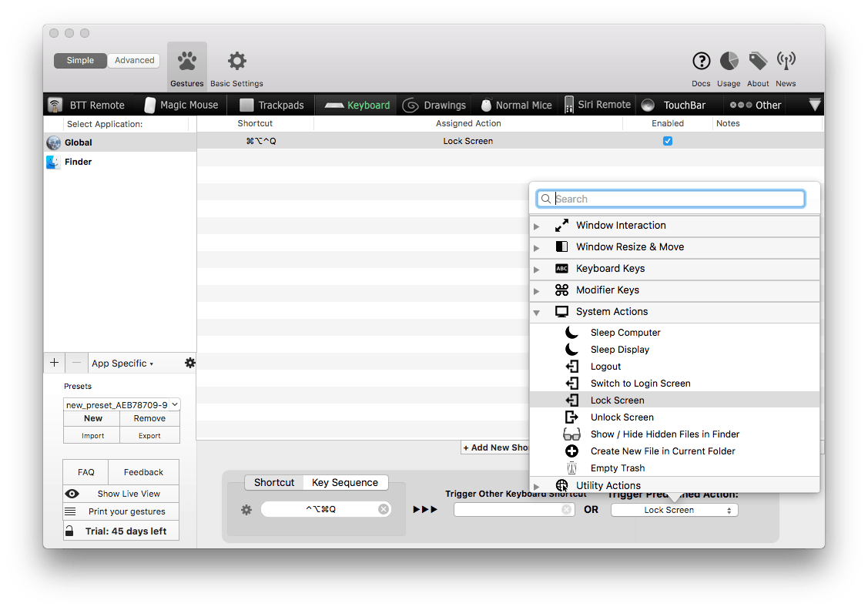Switch to BTT Remote tab
Viewport: 868px width, 610px height.
click(x=86, y=106)
